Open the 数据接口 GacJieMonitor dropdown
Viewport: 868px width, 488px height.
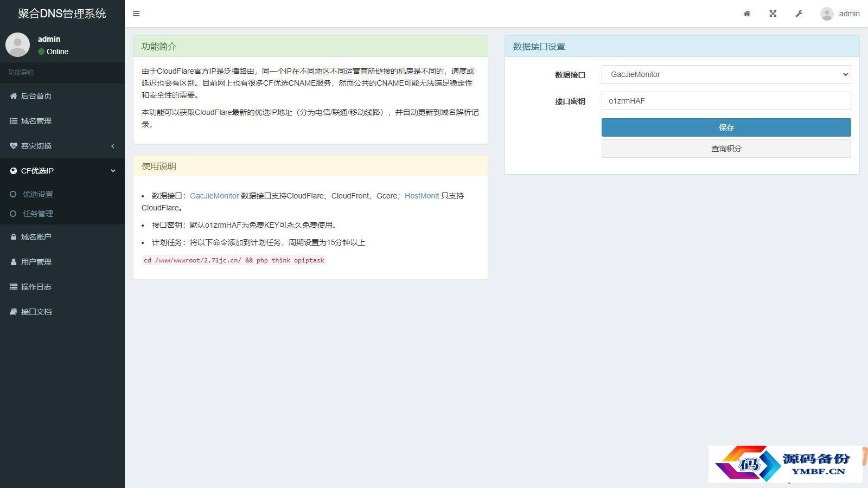click(x=726, y=74)
